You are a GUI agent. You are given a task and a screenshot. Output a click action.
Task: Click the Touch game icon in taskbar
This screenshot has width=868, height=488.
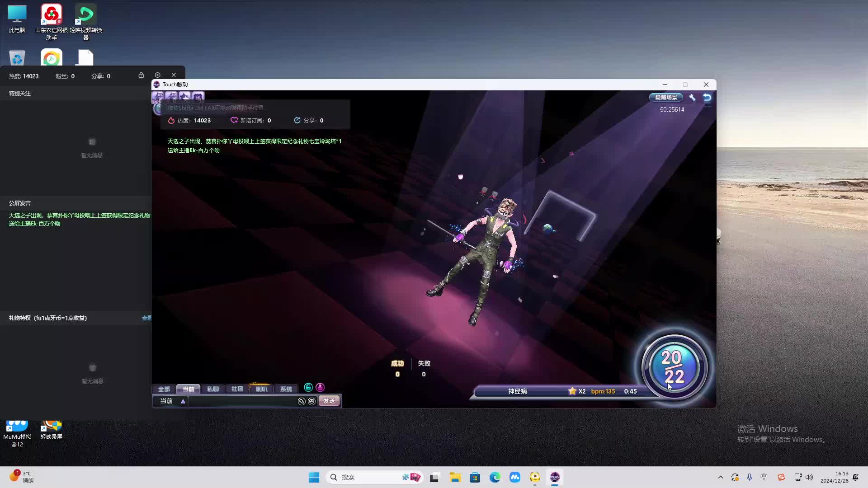pyautogui.click(x=554, y=477)
